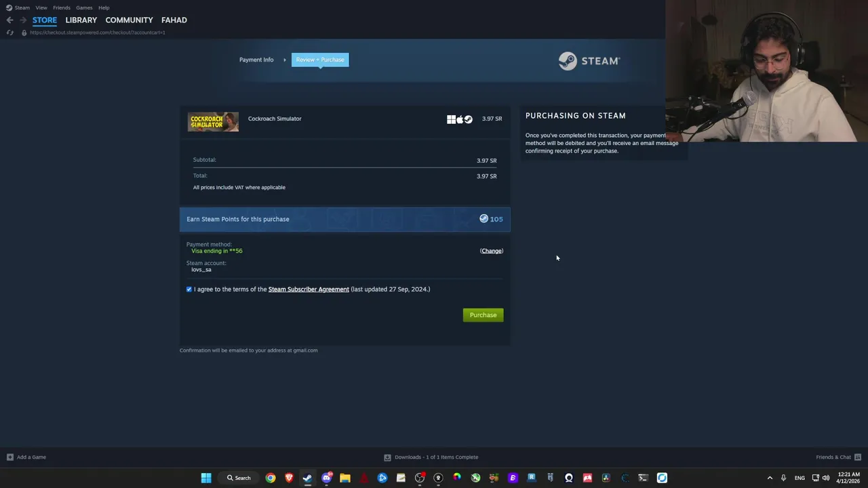
Task: Click the forward navigation arrow
Action: (x=23, y=20)
